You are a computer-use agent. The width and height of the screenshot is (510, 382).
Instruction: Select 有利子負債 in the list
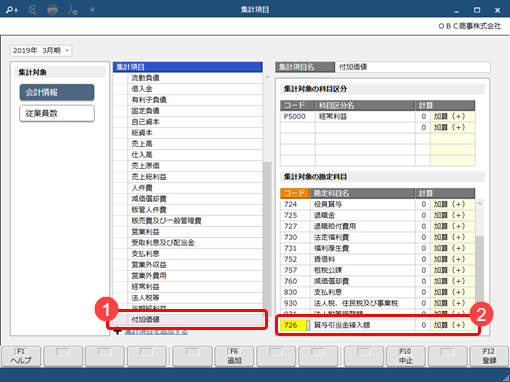point(188,100)
